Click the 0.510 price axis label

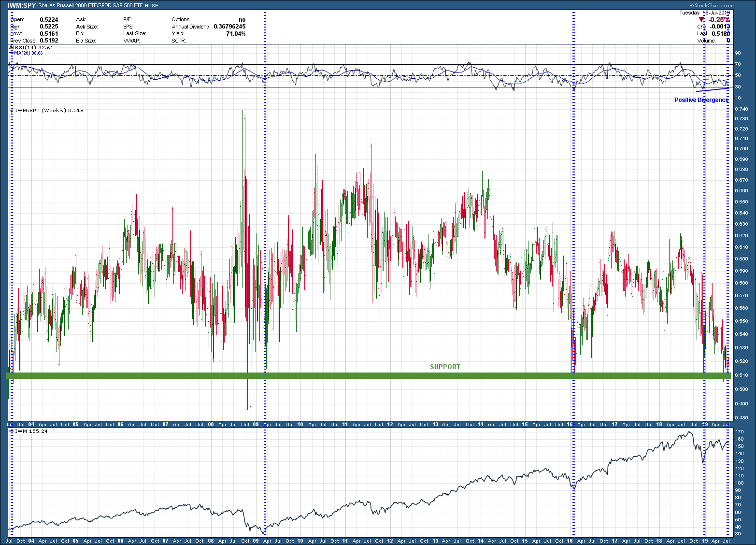click(742, 375)
